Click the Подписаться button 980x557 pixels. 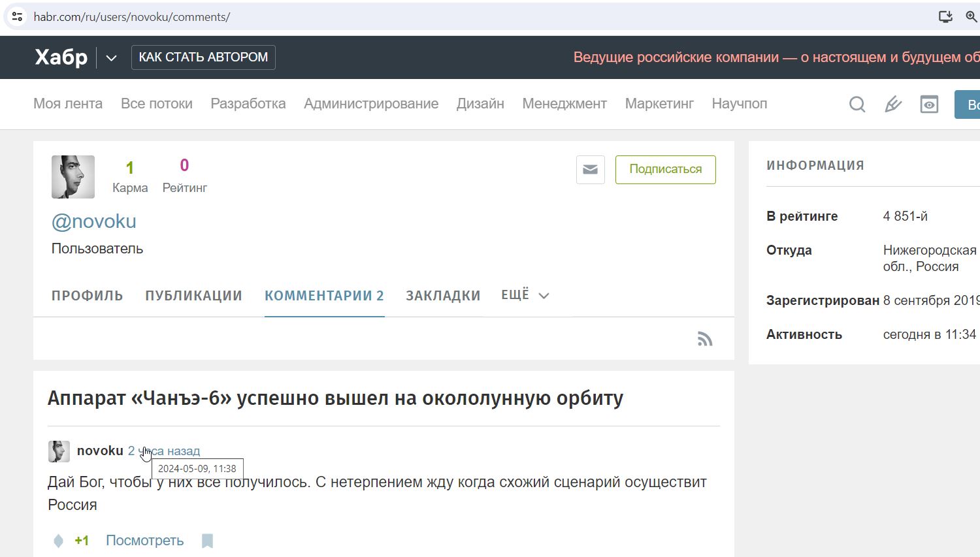[666, 170]
